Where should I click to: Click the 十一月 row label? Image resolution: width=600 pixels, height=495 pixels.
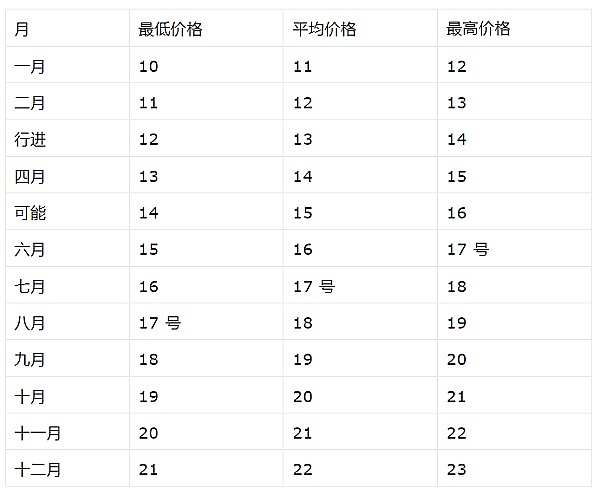click(x=38, y=433)
